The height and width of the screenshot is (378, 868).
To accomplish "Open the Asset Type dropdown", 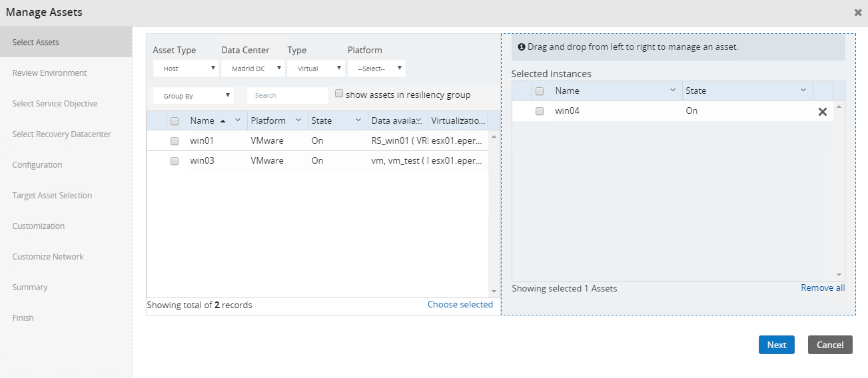I will point(186,69).
